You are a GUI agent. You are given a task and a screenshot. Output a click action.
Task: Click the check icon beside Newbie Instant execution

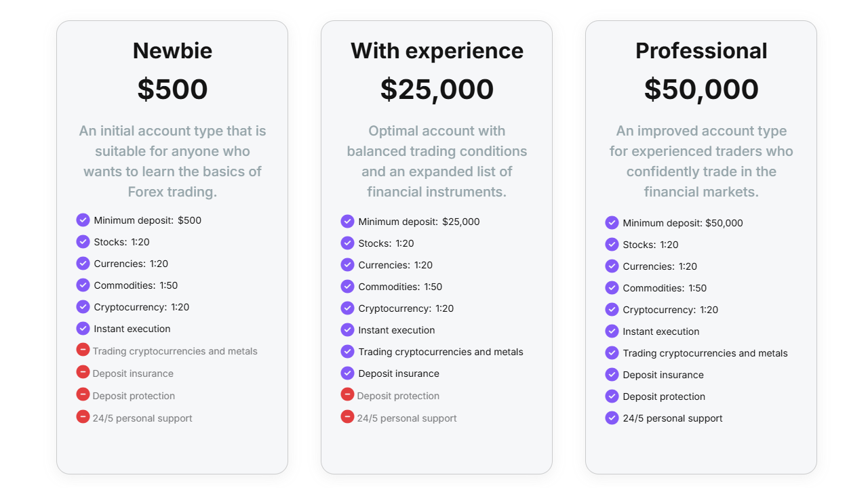(83, 328)
